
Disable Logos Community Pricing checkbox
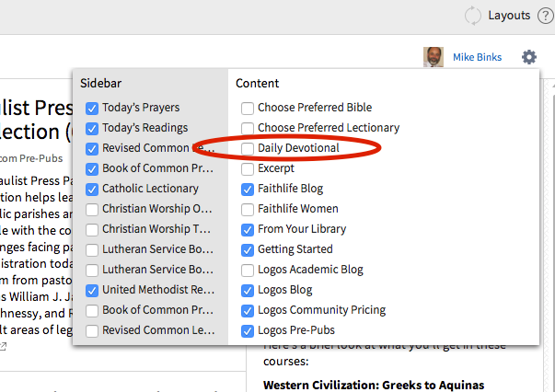tap(248, 311)
